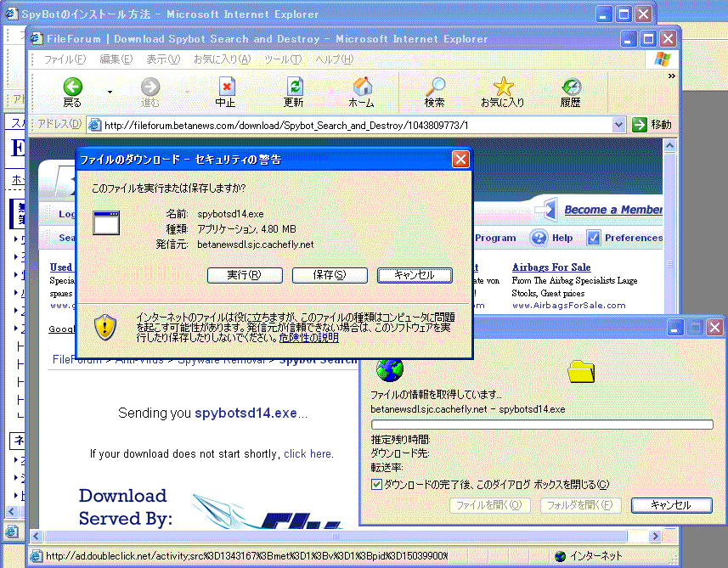Show browsing history with 履歴 icon
The width and height of the screenshot is (728, 568).
[571, 87]
